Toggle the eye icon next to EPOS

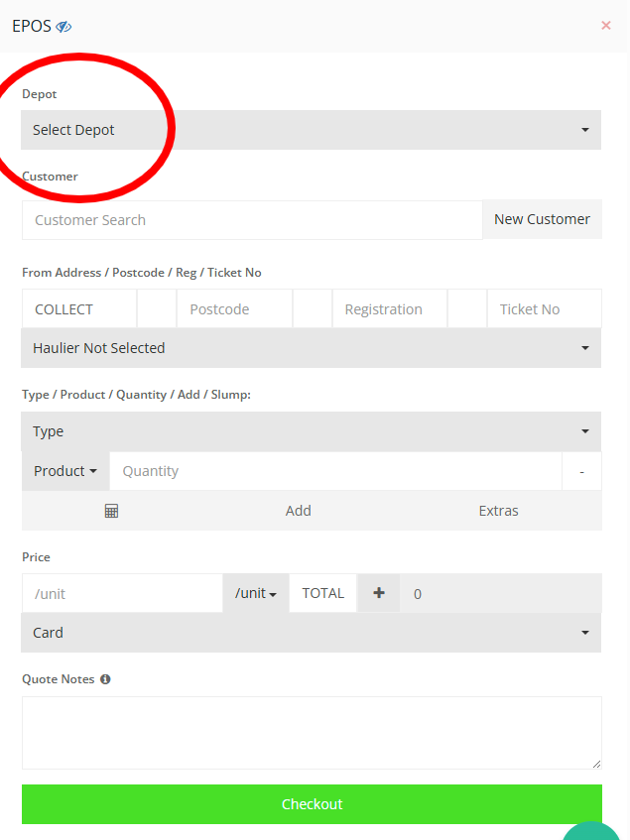point(64,27)
